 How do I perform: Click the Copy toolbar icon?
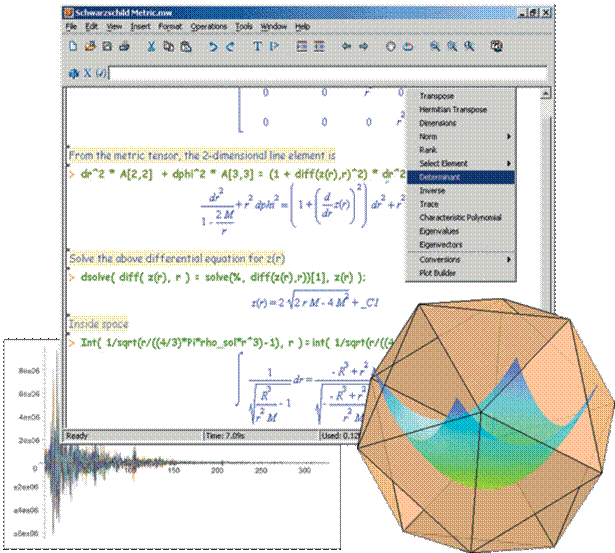169,46
